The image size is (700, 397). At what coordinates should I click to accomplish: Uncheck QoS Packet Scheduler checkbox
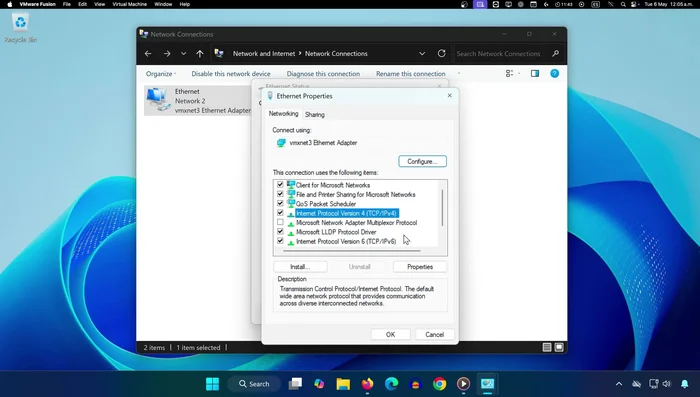click(280, 203)
